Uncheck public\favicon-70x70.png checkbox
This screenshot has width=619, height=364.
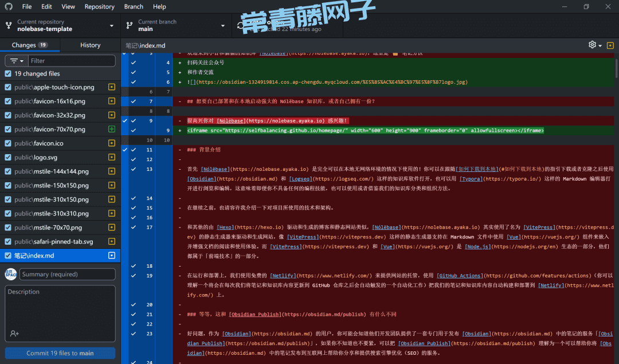click(x=8, y=129)
